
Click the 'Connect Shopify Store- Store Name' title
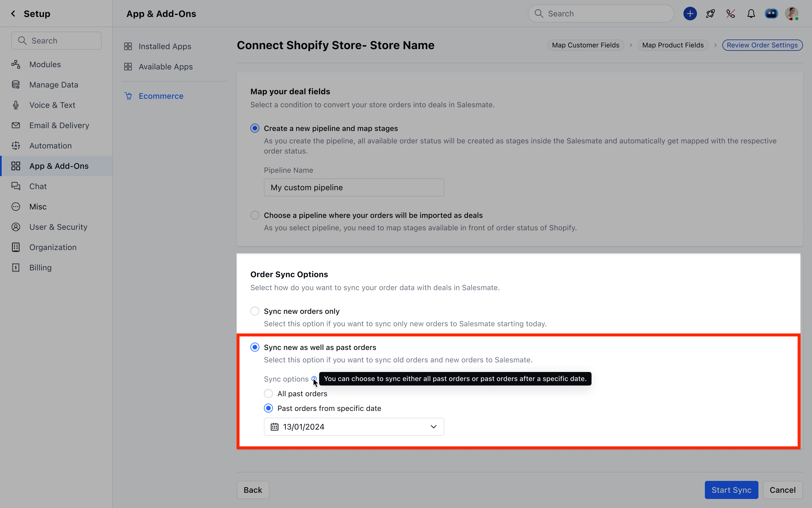336,45
